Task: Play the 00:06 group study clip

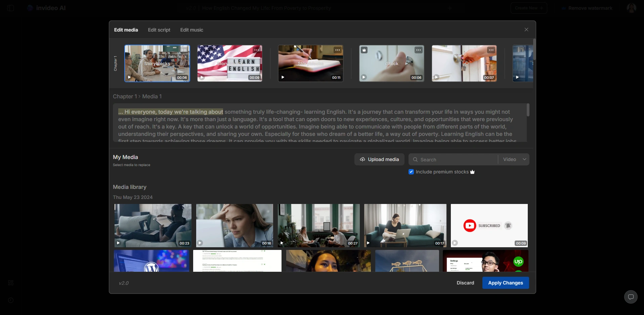Action: [x=129, y=77]
